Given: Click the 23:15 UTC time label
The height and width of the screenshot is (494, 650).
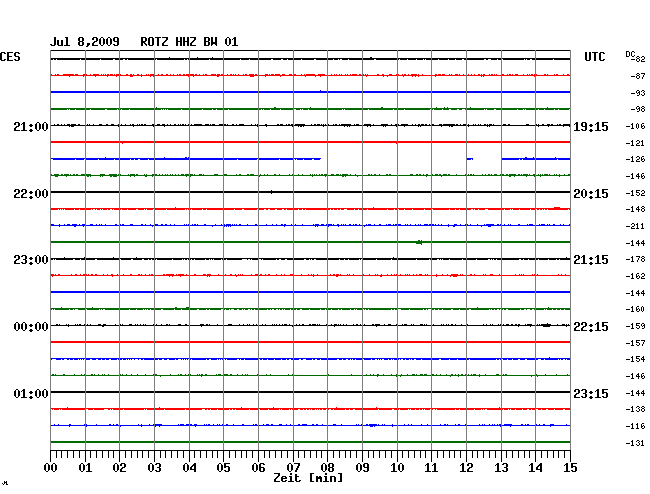Looking at the screenshot, I should [591, 393].
